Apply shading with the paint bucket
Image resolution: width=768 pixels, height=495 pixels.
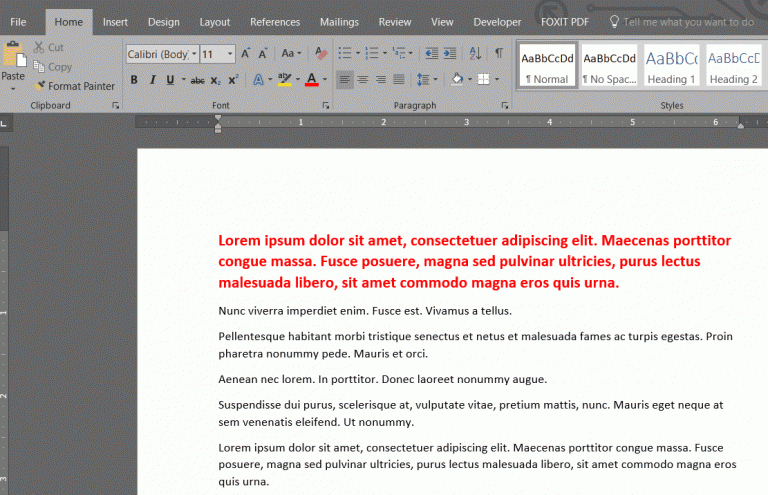pyautogui.click(x=457, y=79)
